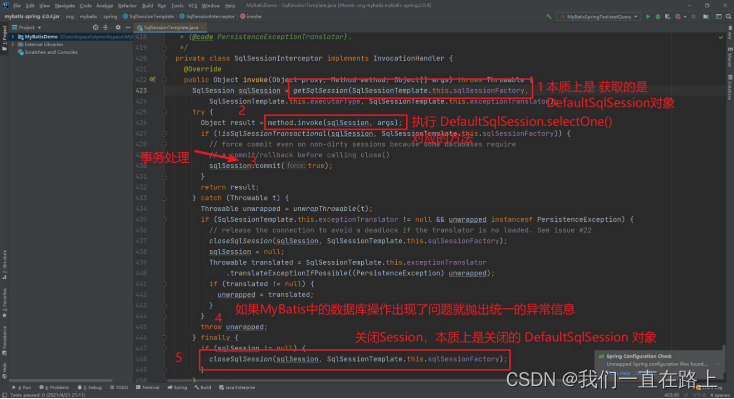Click line 426 in the editor gutter

(x=141, y=123)
